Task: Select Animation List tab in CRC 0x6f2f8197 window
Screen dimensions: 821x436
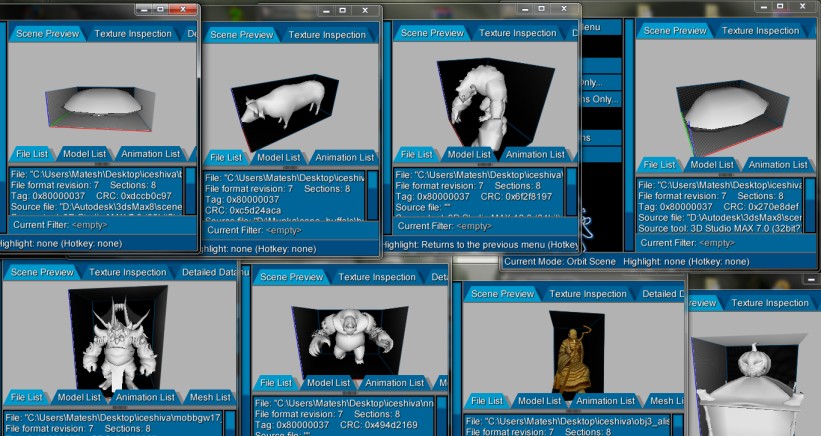Action: click(535, 154)
